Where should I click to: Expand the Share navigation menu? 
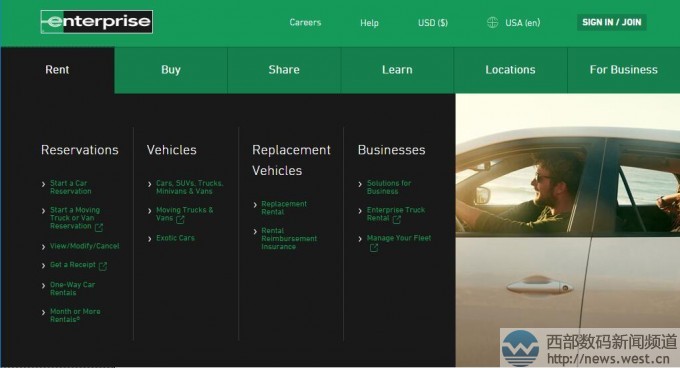[x=284, y=70]
